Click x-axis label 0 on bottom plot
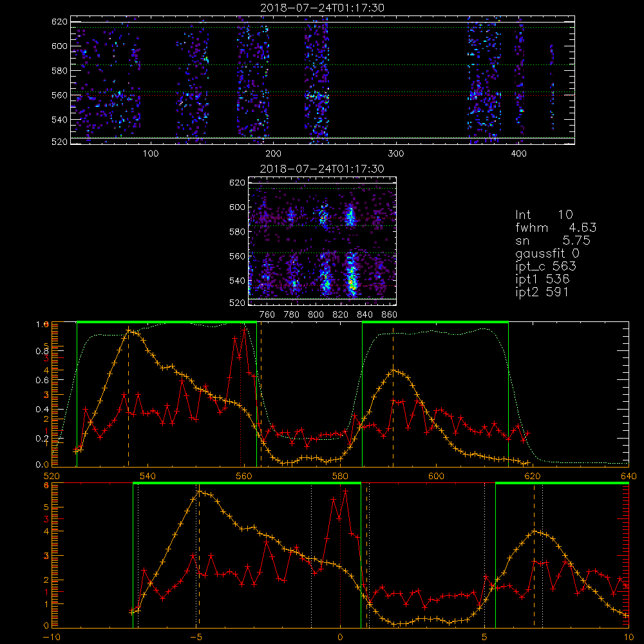644x644 pixels. point(340,638)
